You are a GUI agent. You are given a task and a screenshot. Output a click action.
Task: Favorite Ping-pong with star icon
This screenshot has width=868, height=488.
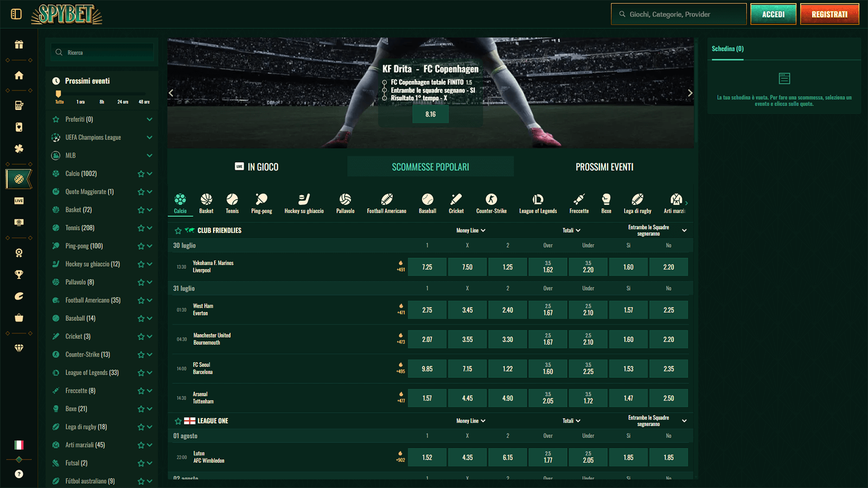141,246
